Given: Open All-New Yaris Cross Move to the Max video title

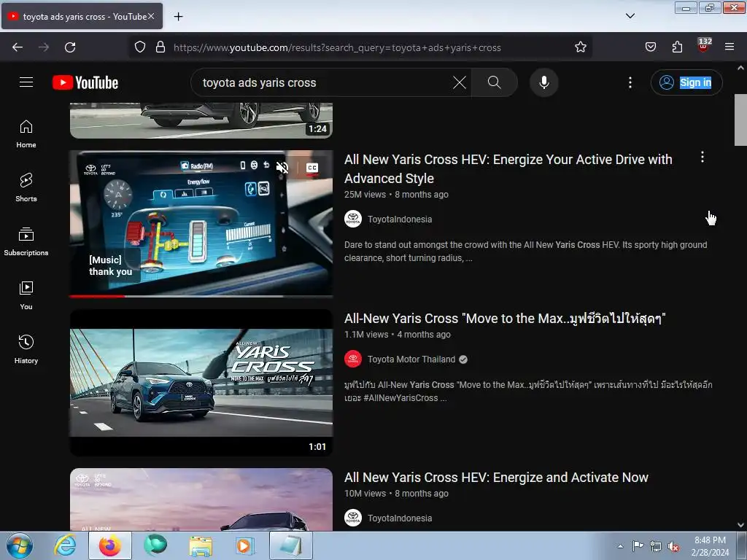Looking at the screenshot, I should [505, 318].
